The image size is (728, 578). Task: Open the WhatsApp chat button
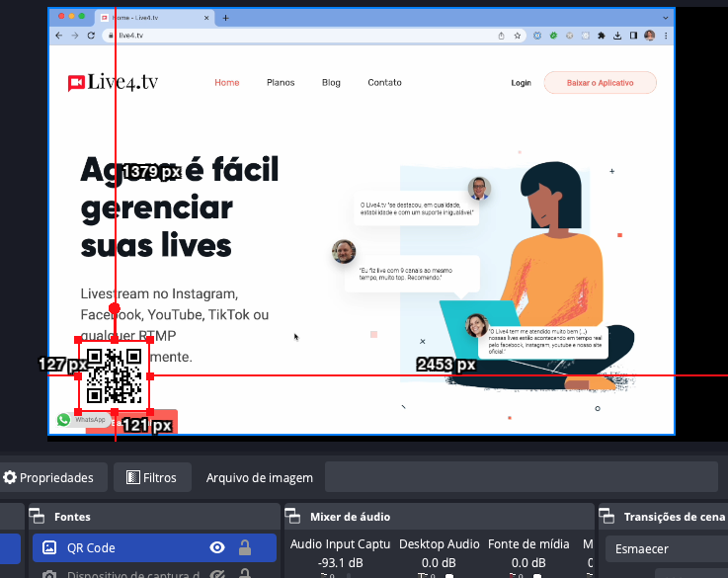pyautogui.click(x=83, y=420)
